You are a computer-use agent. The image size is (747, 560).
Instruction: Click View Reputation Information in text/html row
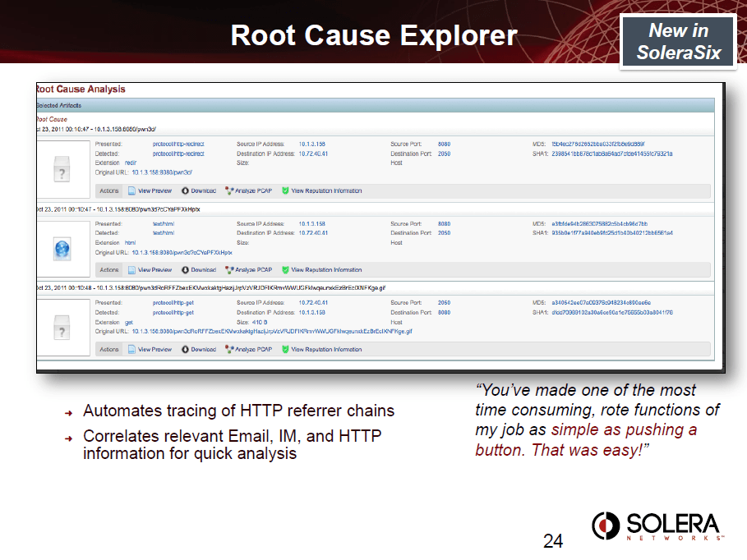[326, 270]
